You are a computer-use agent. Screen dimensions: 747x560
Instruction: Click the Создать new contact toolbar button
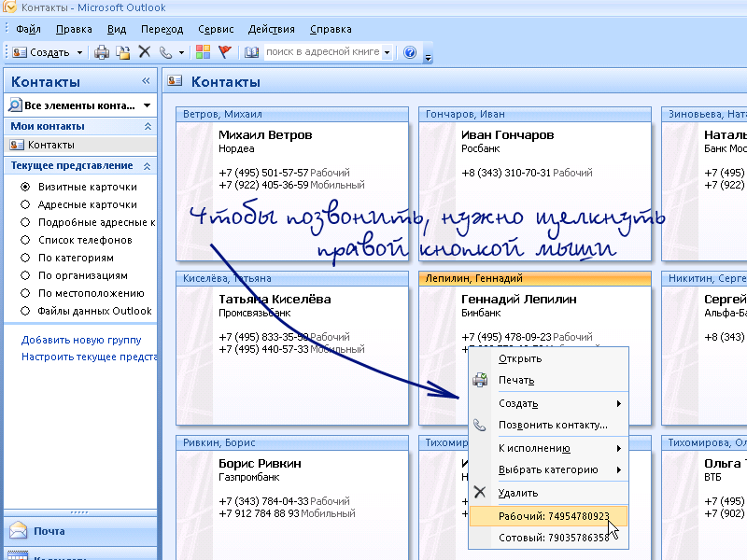coord(41,52)
